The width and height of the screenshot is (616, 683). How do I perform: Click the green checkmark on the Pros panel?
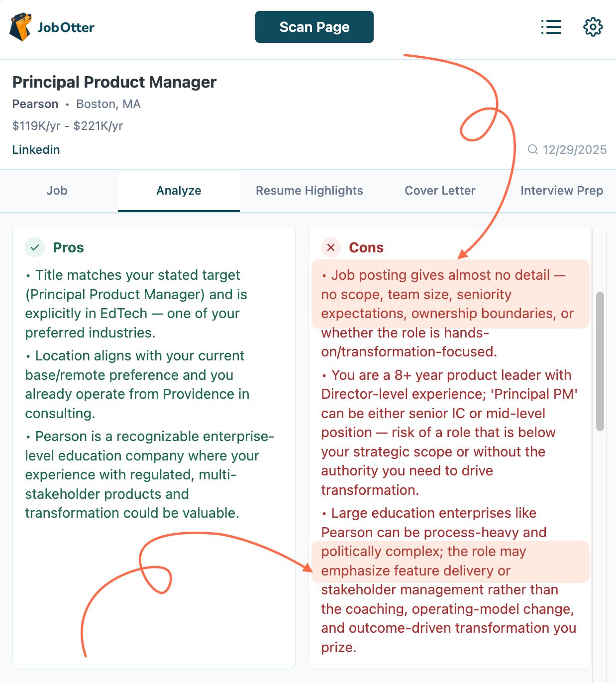34,247
